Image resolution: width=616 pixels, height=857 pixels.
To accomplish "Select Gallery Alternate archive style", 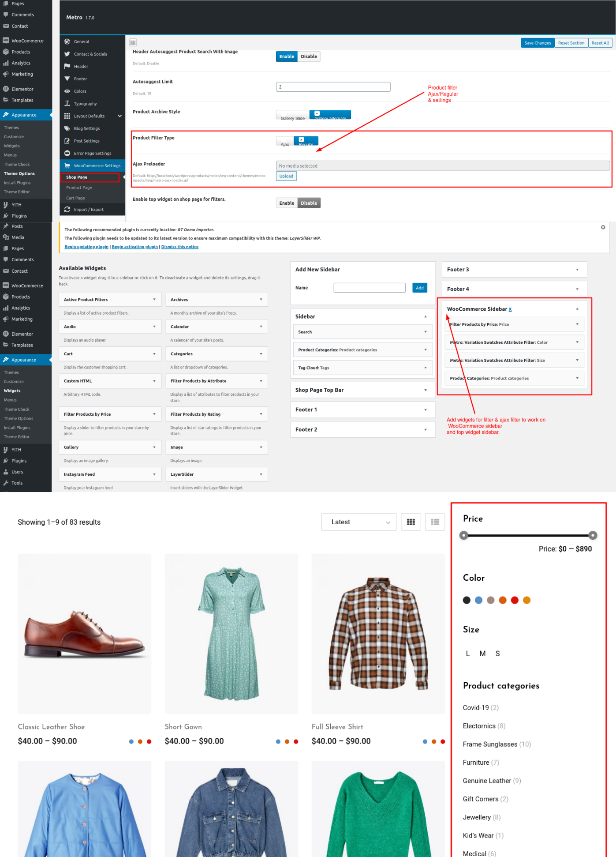I will click(x=330, y=115).
